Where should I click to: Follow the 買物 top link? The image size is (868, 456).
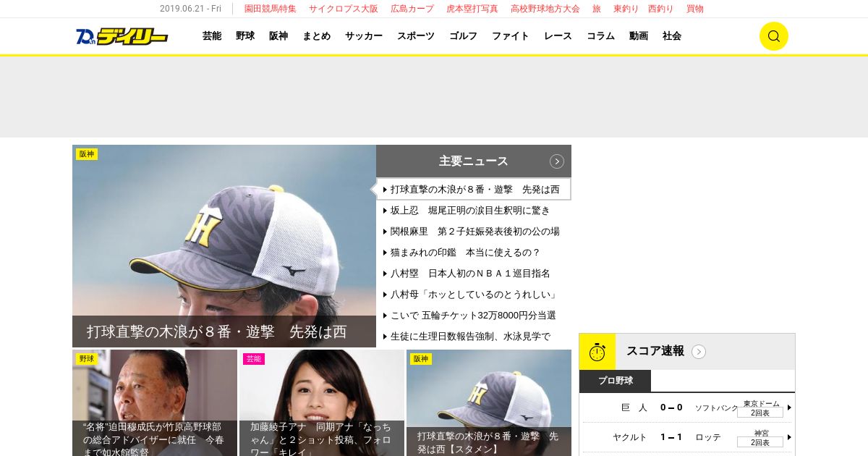pos(695,9)
